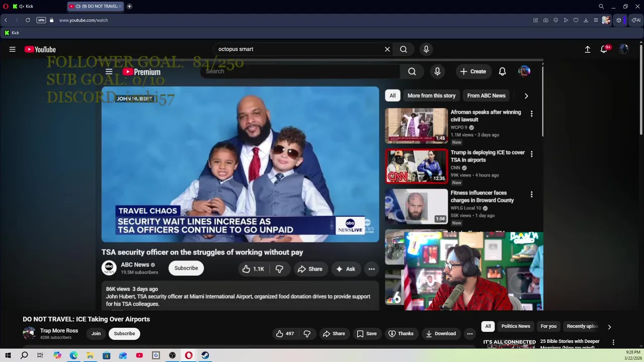This screenshot has width=644, height=362.
Task: Reload the page in Opera
Action: pyautogui.click(x=28, y=20)
